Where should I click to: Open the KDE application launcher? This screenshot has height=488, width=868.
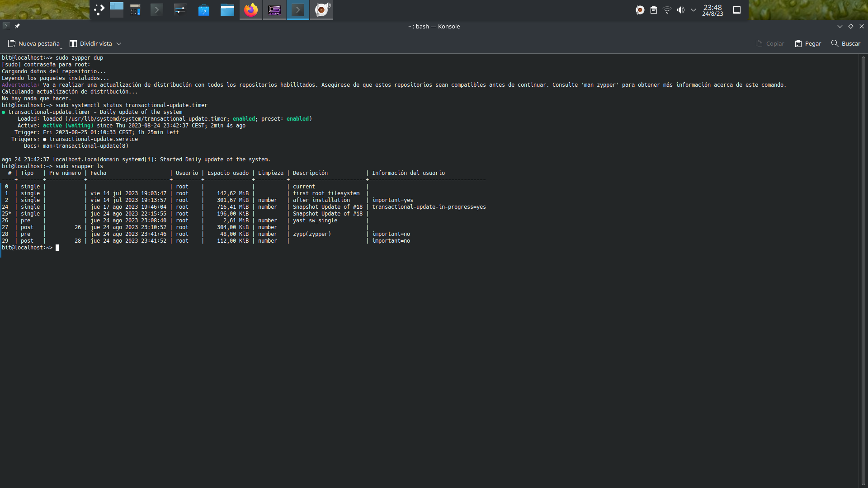(99, 9)
